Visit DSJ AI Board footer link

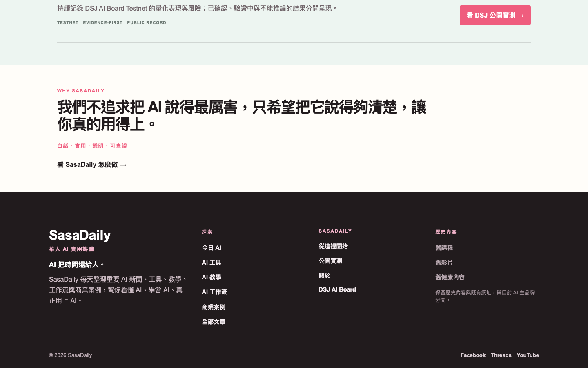pyautogui.click(x=337, y=289)
